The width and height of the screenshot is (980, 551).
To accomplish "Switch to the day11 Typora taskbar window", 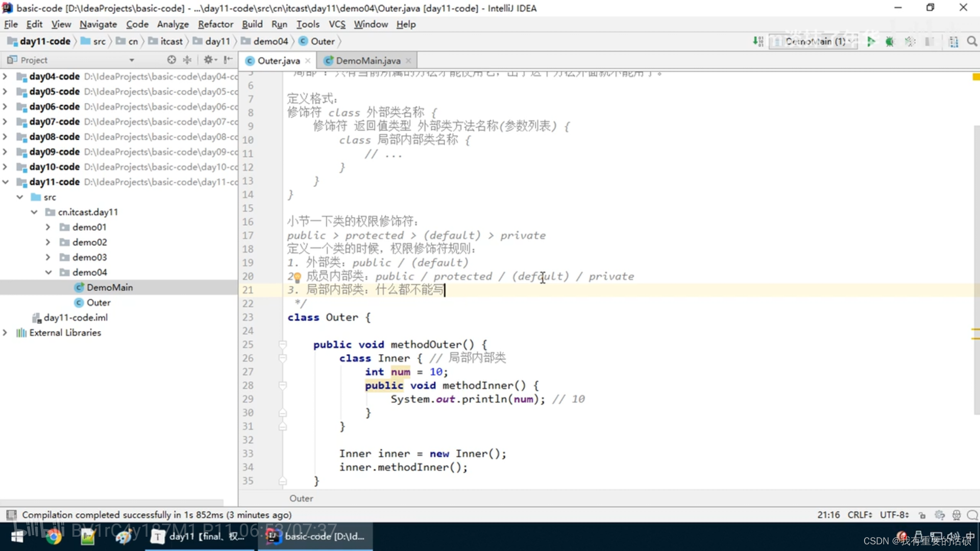I will pos(200,537).
